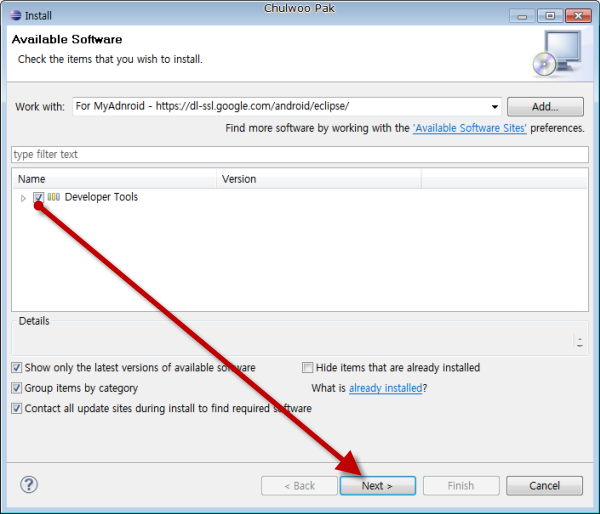Enable Hide items that are already installed
600x514 pixels.
click(x=307, y=368)
